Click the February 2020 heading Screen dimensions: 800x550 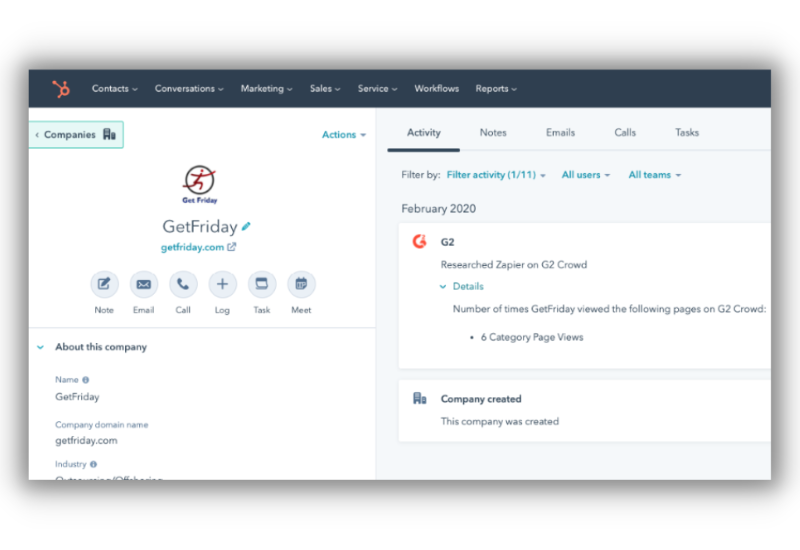point(438,209)
